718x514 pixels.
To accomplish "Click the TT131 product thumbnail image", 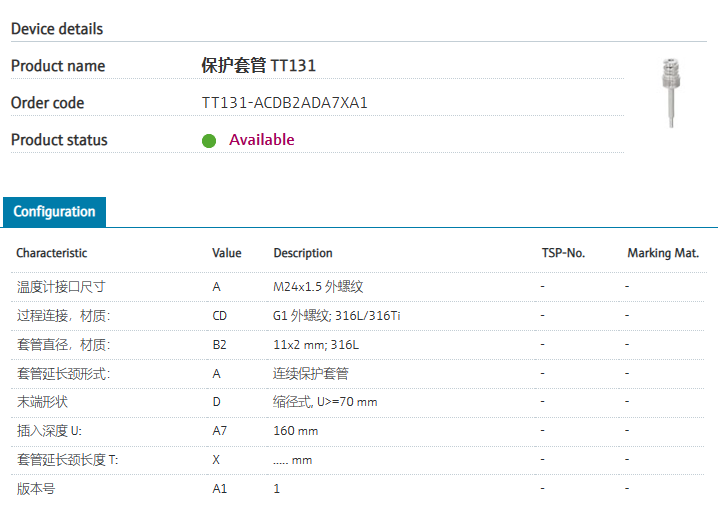I will 669,92.
